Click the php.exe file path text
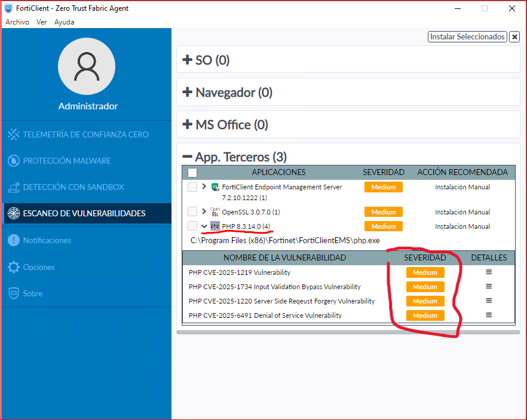The width and height of the screenshot is (527, 420). 285,241
